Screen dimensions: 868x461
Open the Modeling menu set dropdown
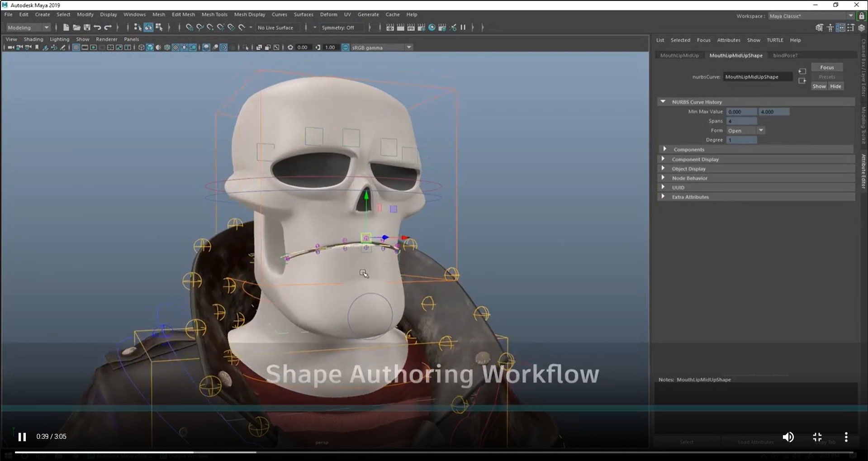click(x=28, y=28)
